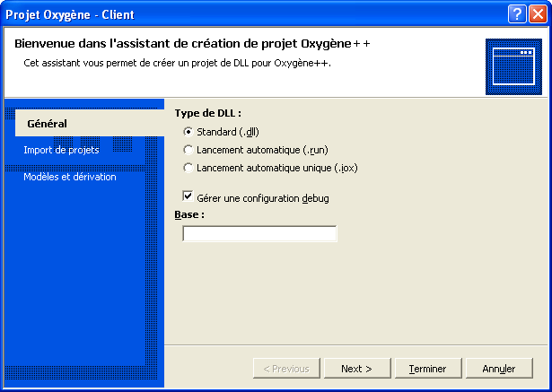
Task: Click into the Base text field
Action: 259,233
